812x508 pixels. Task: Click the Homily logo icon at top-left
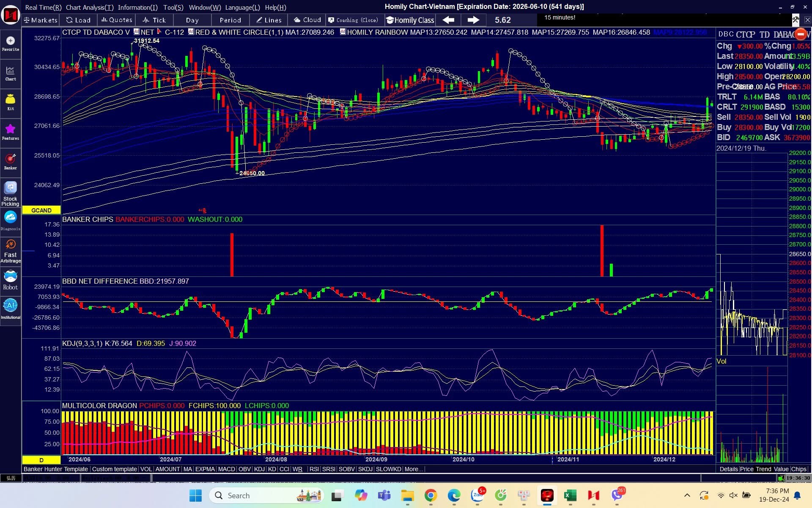point(11,16)
